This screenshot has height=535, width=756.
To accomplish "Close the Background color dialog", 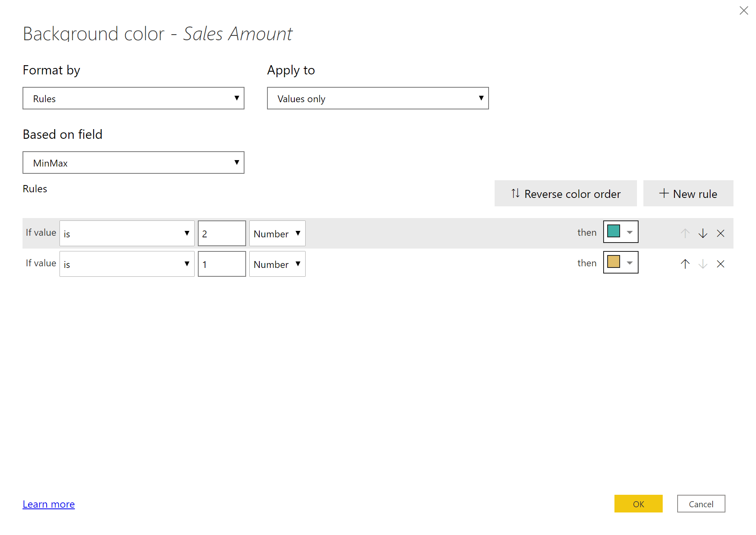I will (x=744, y=10).
